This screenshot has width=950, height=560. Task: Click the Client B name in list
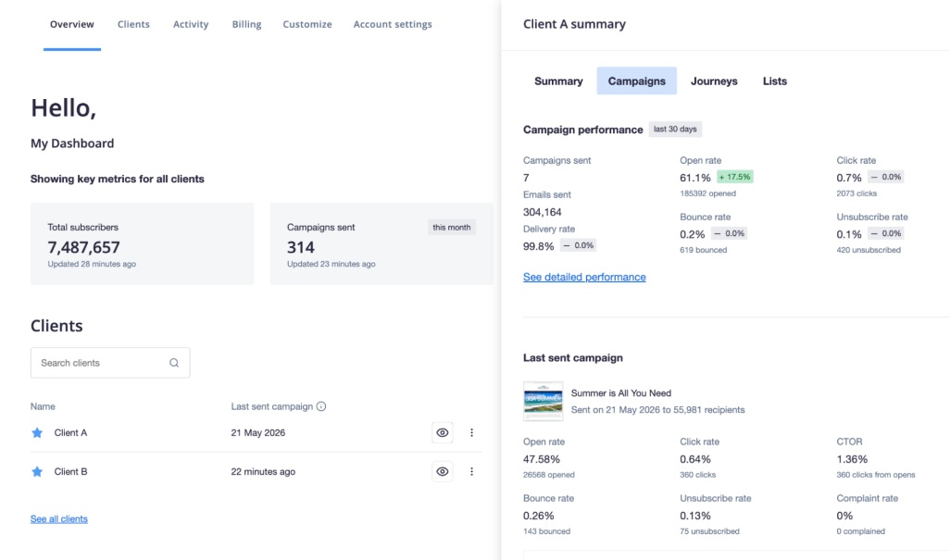pyautogui.click(x=71, y=472)
